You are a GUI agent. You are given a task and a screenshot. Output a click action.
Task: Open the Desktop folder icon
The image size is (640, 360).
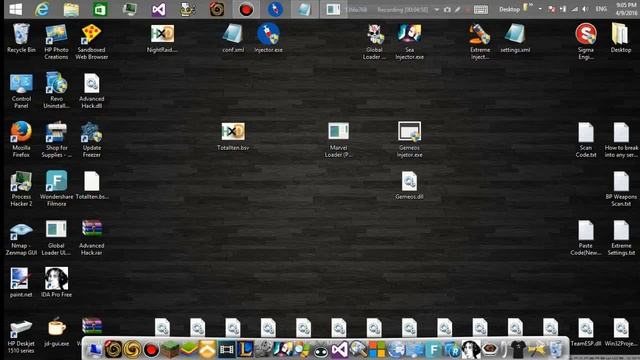pyautogui.click(x=621, y=38)
